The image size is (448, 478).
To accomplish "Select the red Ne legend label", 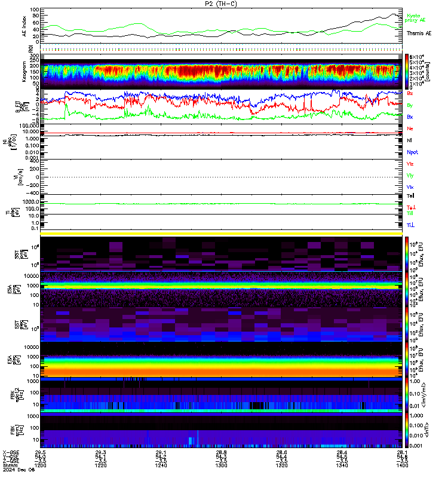I will pyautogui.click(x=410, y=128).
